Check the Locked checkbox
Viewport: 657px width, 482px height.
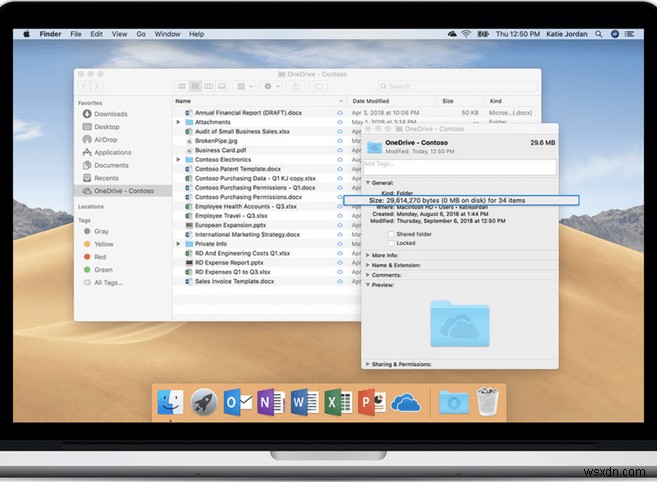point(391,243)
